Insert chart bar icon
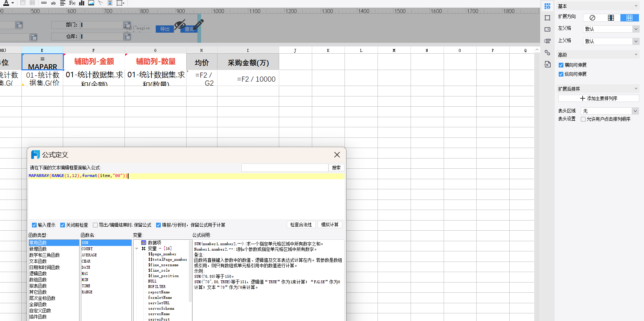644x321 pixels. (82, 3)
